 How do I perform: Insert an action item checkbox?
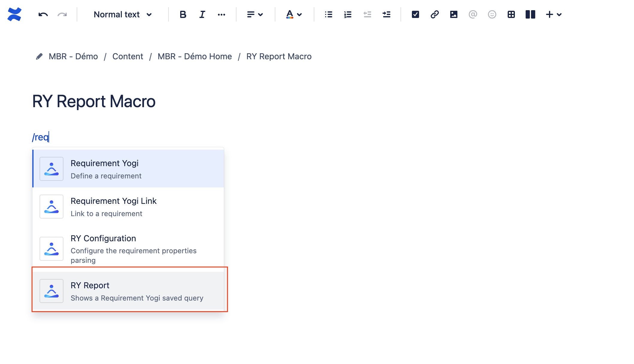[x=415, y=14]
